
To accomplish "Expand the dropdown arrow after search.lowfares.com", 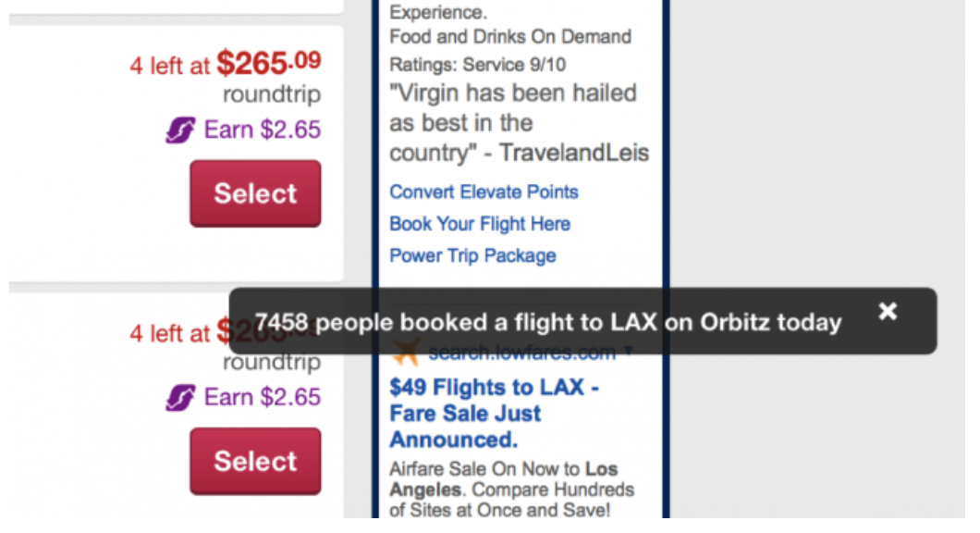I will pyautogui.click(x=628, y=352).
